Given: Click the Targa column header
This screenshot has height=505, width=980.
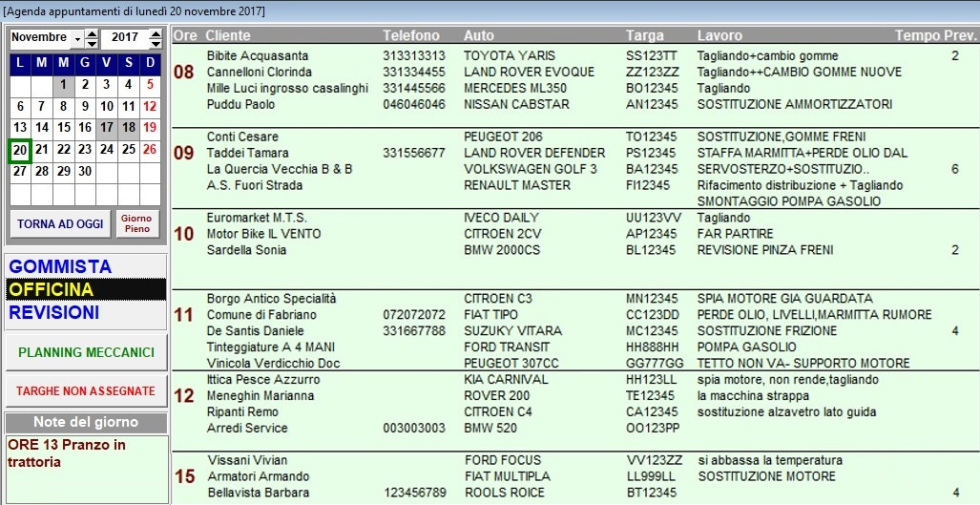Looking at the screenshot, I should tap(645, 35).
